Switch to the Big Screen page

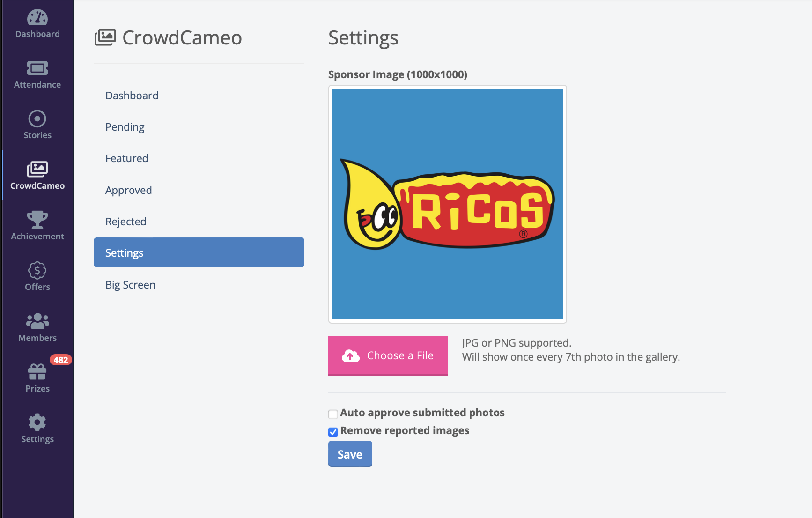[131, 285]
